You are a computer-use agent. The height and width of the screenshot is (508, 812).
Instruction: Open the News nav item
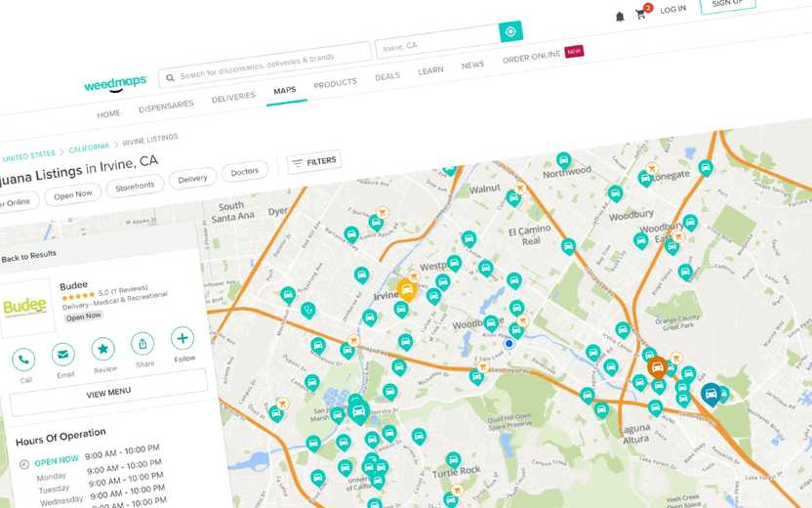coord(472,65)
